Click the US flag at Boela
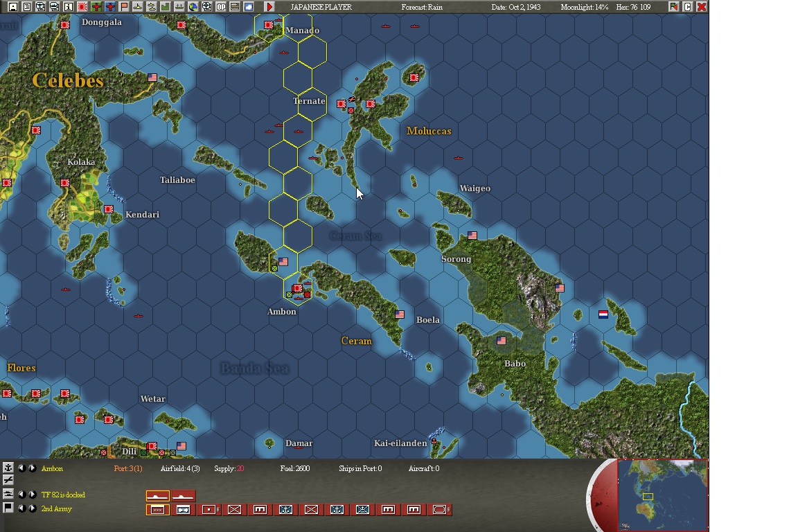 click(400, 314)
